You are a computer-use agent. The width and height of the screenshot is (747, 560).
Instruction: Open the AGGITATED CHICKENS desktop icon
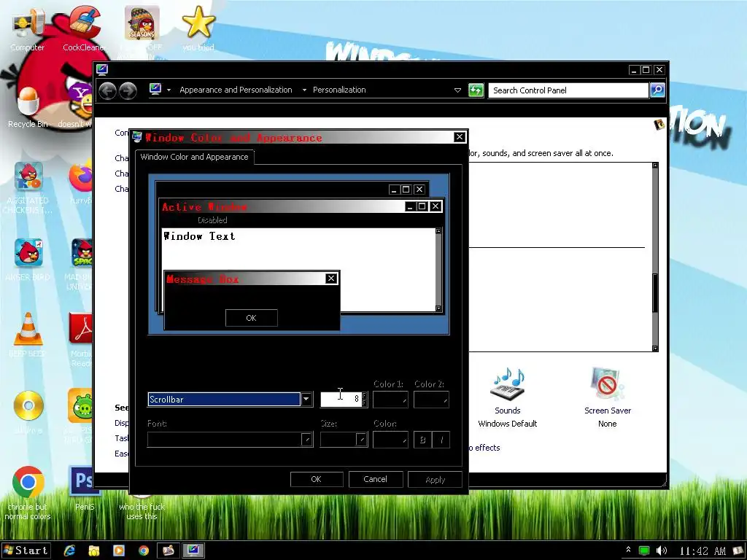[x=28, y=188]
